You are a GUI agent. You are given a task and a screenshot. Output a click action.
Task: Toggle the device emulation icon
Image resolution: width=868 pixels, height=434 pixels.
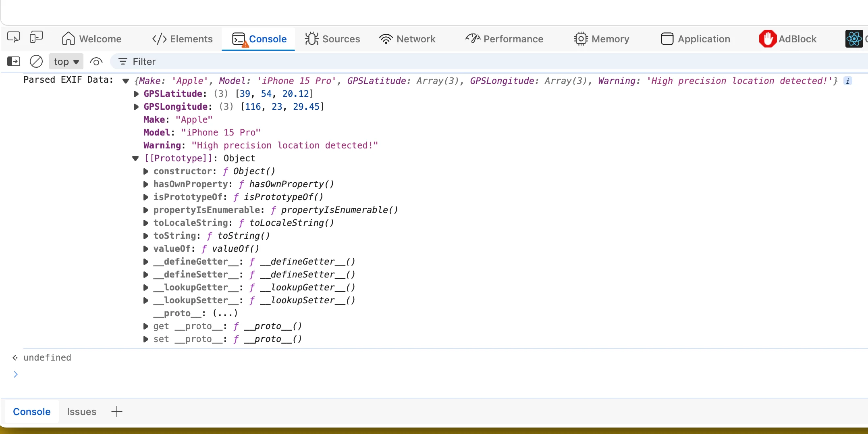[x=36, y=38]
